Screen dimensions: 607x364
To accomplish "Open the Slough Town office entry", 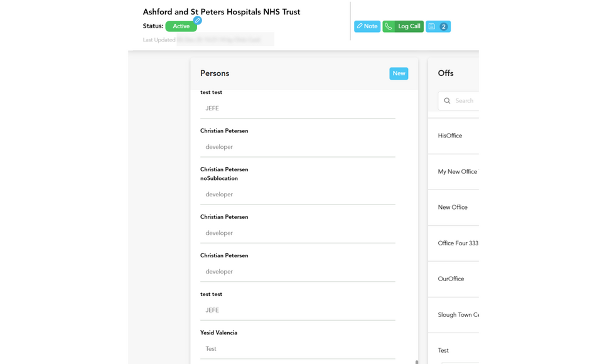I will pyautogui.click(x=453, y=315).
